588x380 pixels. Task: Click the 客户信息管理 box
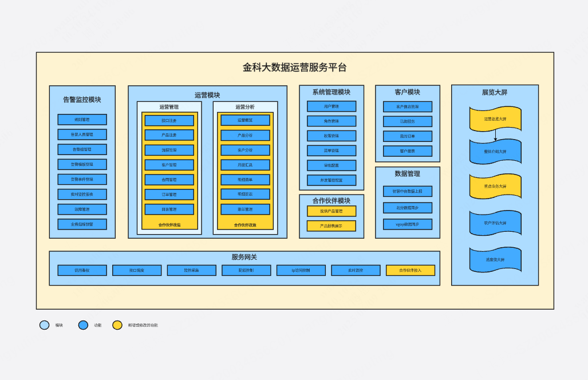click(408, 107)
